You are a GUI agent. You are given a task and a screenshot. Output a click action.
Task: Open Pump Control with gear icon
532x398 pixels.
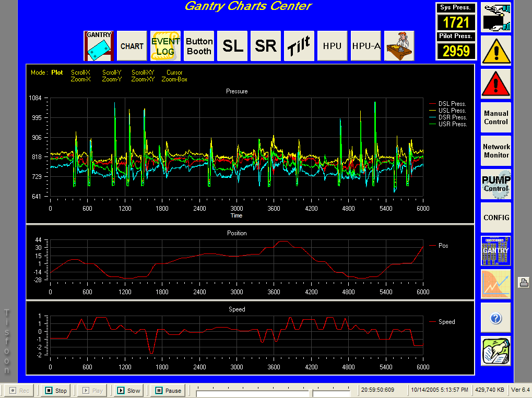pos(495,184)
